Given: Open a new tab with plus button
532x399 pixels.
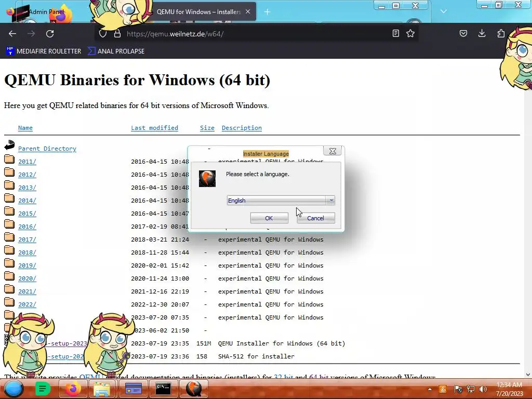Looking at the screenshot, I should pyautogui.click(x=267, y=12).
